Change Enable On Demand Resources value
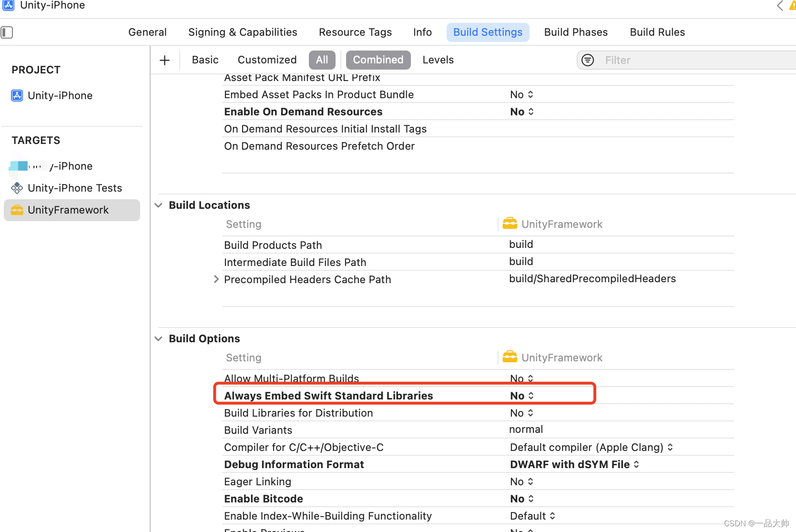 click(522, 112)
